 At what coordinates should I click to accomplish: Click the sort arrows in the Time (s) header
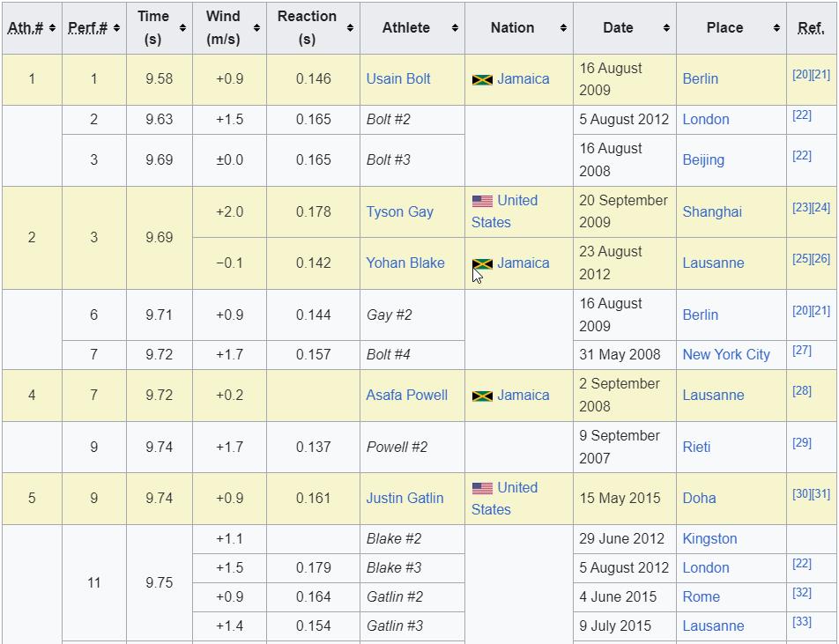(182, 28)
